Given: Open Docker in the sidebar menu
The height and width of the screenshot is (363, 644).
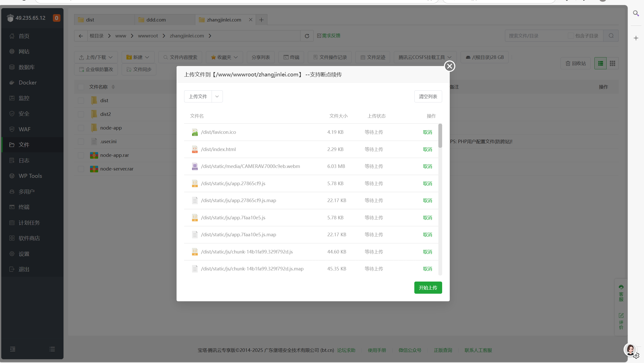Looking at the screenshot, I should [x=28, y=82].
